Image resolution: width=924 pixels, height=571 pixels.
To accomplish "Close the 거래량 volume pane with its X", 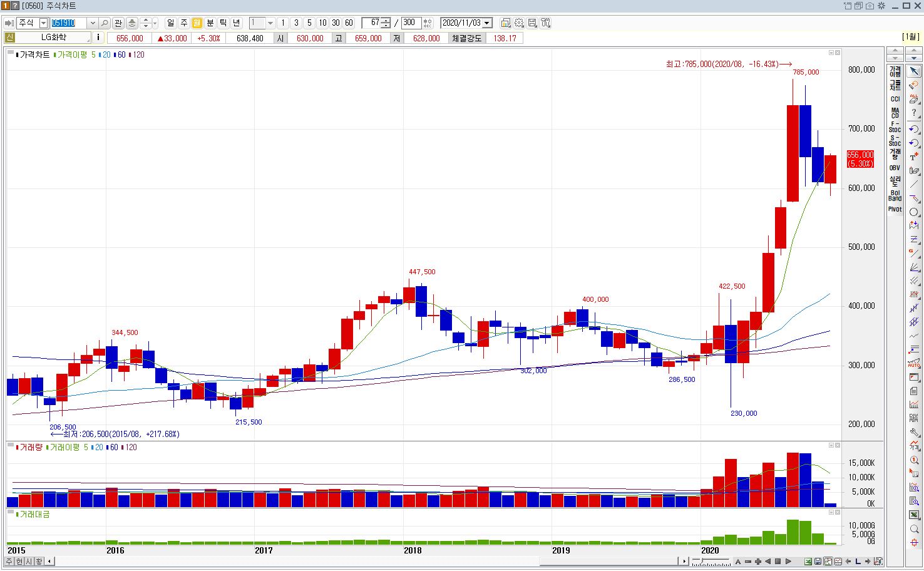I will pos(838,446).
